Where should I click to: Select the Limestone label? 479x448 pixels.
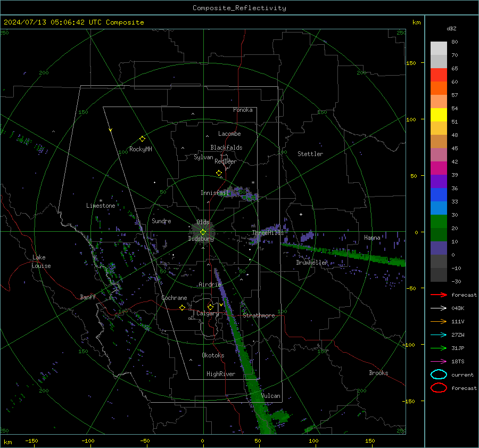tap(101, 206)
